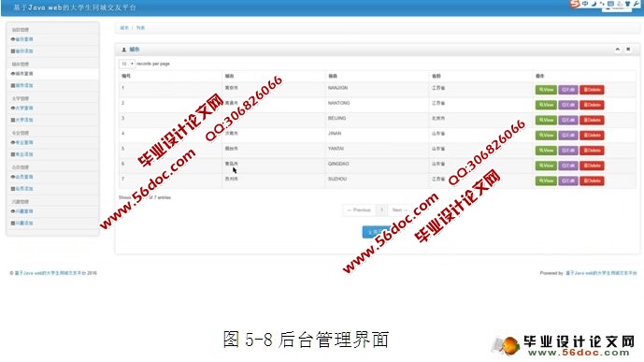Click red Delete button for JINAN row
644x362 pixels.
pos(592,136)
